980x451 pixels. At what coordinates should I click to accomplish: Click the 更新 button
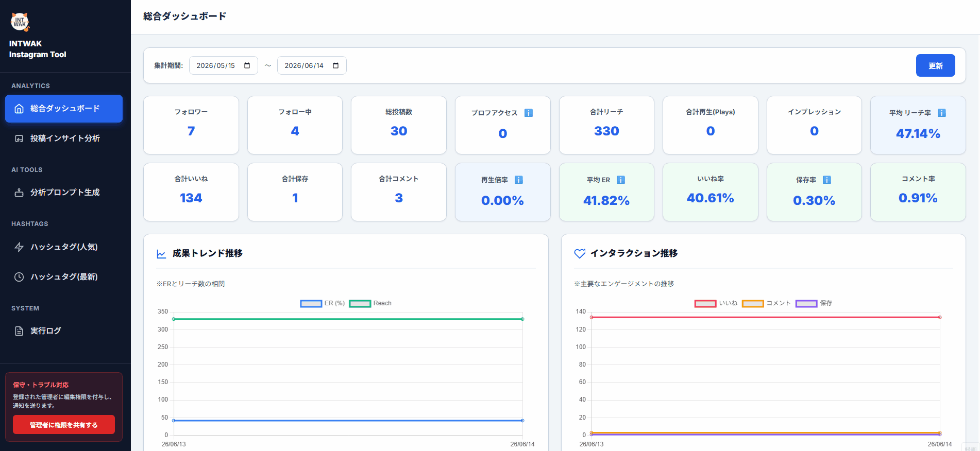pos(935,65)
